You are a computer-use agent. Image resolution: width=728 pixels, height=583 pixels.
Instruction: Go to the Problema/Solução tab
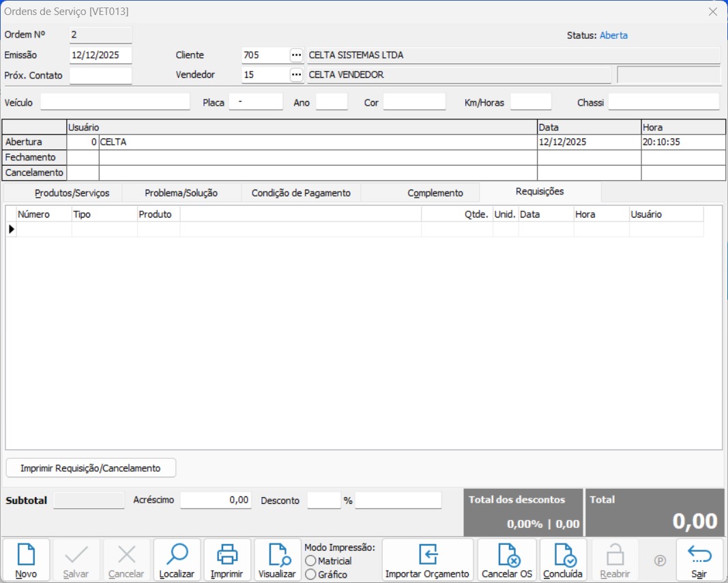tap(181, 193)
